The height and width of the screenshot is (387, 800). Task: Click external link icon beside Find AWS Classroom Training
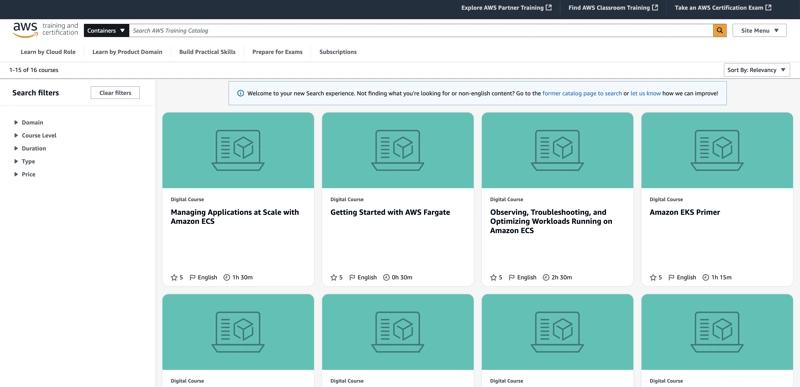click(x=655, y=8)
